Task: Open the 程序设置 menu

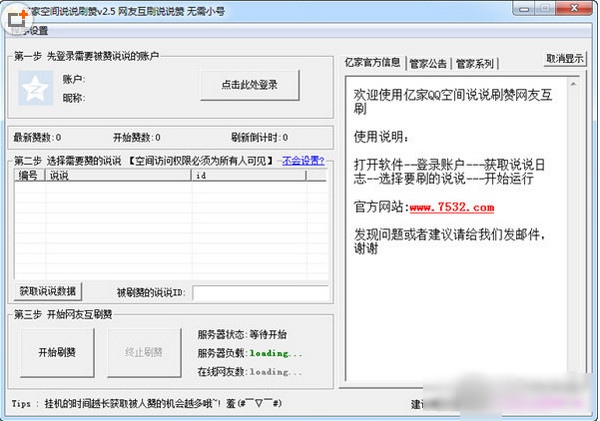Action: pos(29,31)
